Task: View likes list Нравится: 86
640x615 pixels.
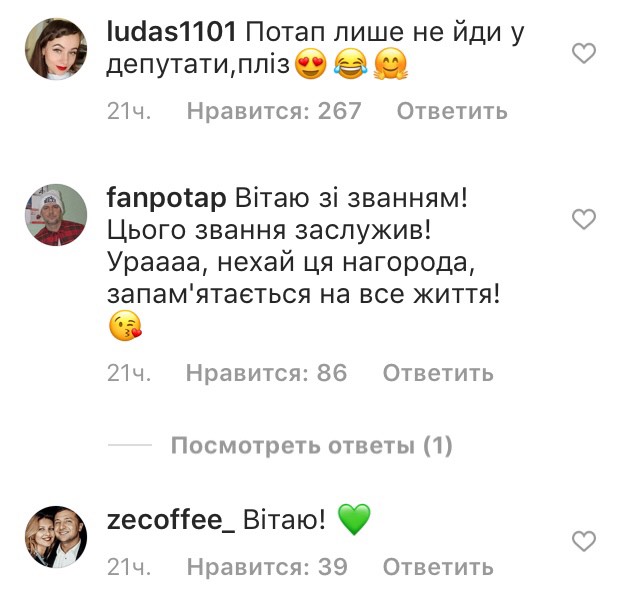Action: 267,373
